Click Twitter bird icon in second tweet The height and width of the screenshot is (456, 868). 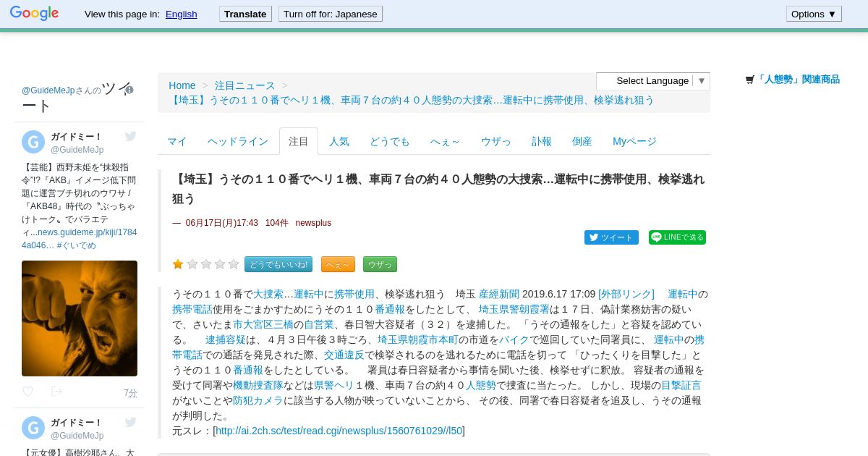click(130, 422)
